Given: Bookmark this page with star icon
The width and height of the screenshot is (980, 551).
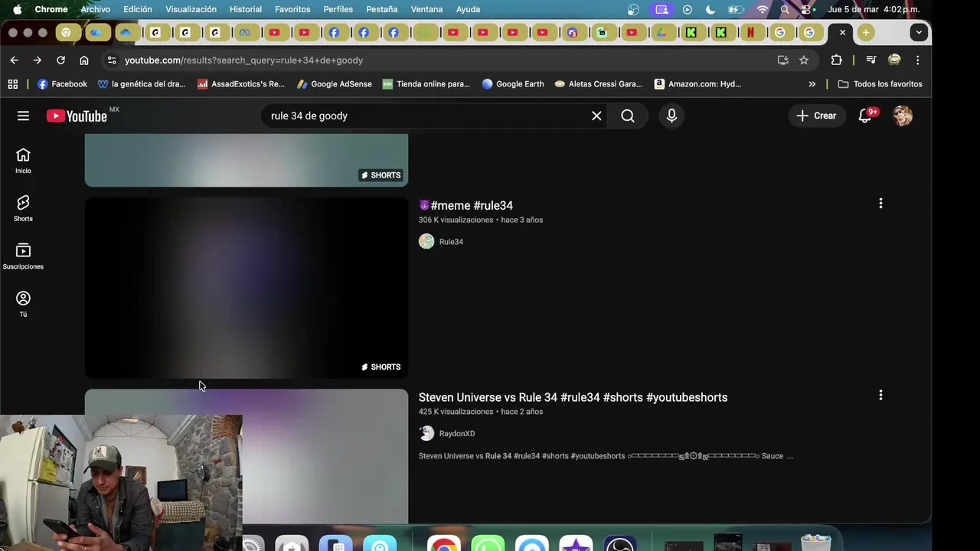Looking at the screenshot, I should point(804,60).
